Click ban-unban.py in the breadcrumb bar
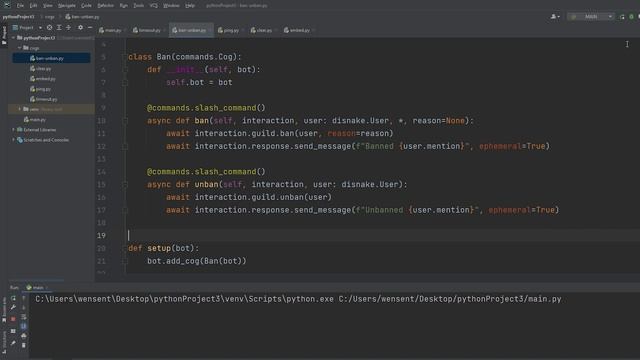Screen dimensions: 640x360 point(82,17)
